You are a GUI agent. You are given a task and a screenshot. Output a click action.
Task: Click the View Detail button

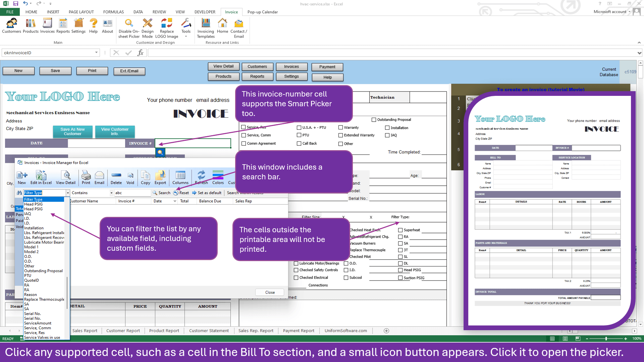(223, 66)
